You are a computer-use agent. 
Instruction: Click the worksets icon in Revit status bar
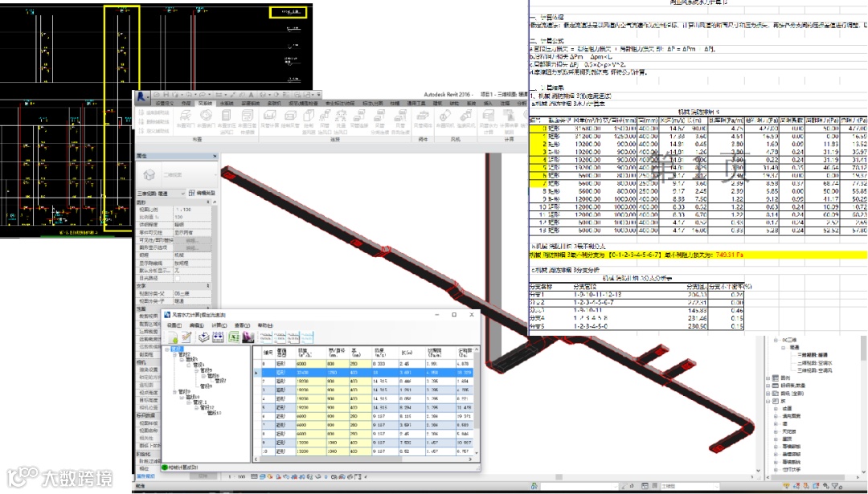click(x=534, y=486)
